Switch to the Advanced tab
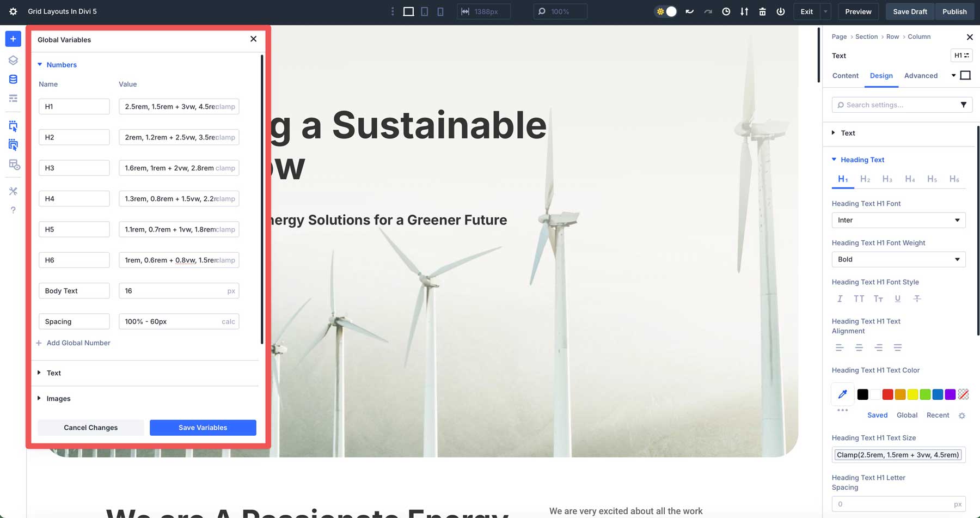 click(921, 76)
